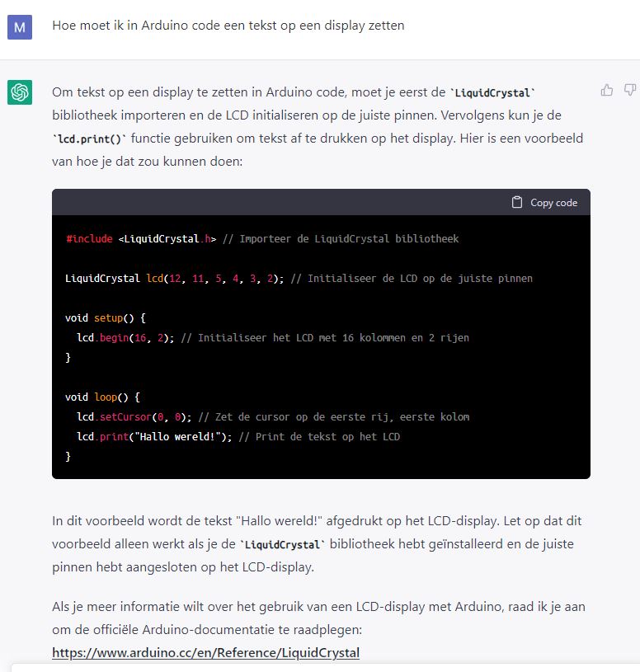
Task: Click the LiquidCrystal lcd(12, 11, 5...) line
Action: click(299, 279)
